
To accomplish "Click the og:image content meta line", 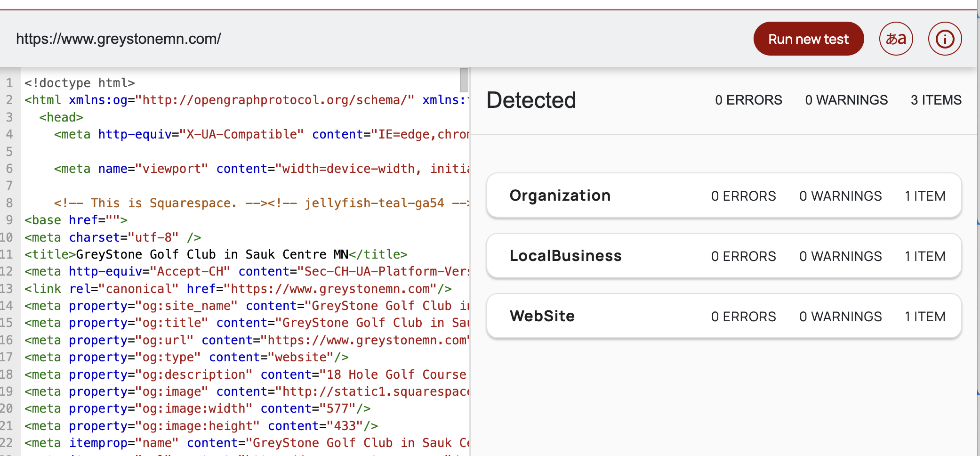I will click(x=247, y=391).
